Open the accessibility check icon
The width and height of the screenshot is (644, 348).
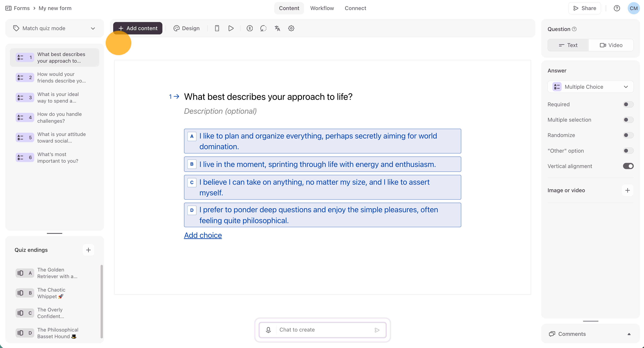[x=249, y=28]
